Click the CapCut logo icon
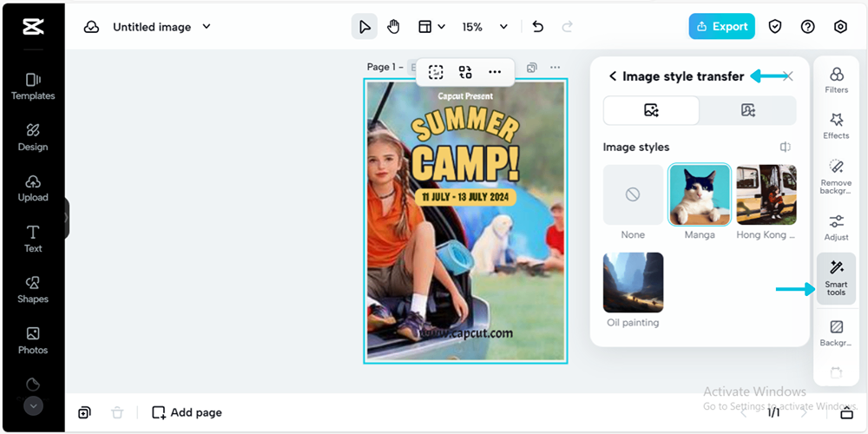 (33, 27)
